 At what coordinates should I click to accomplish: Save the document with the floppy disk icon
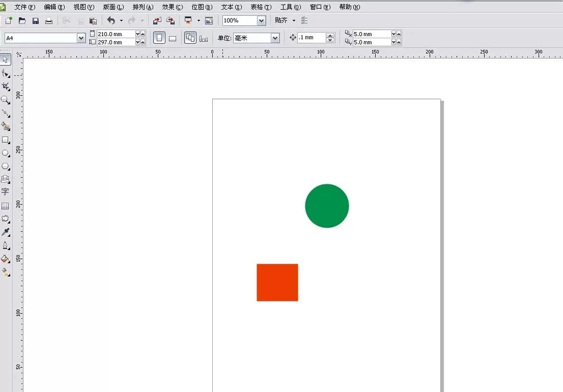tap(35, 20)
